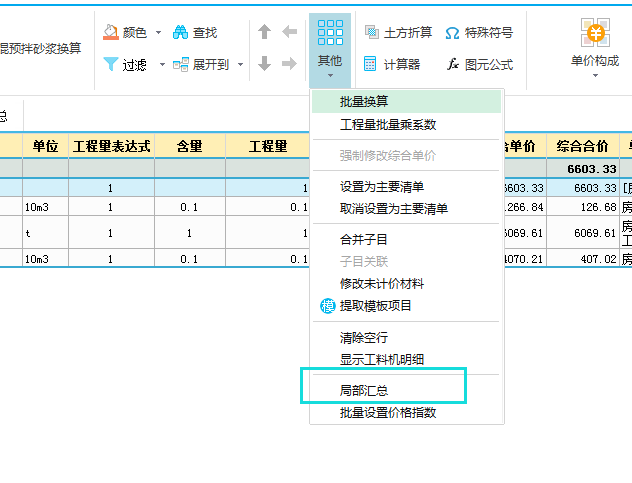Screen dimensions: 632x483
Task: Click the 407.02 cell
Action: pyautogui.click(x=583, y=259)
